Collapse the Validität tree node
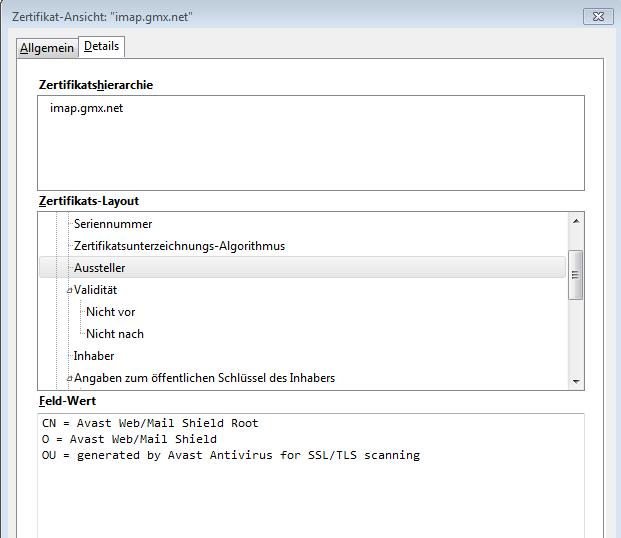The image size is (621, 538). (x=69, y=291)
